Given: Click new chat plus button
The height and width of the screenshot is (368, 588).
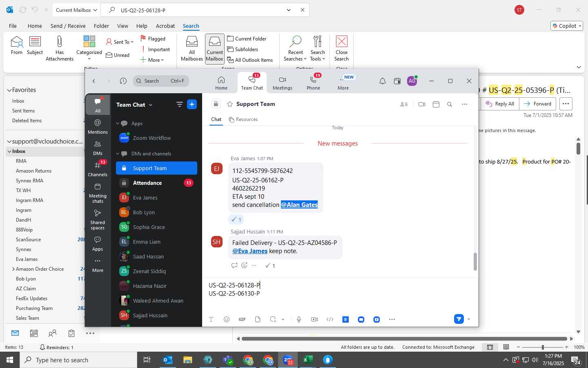Looking at the screenshot, I should (x=192, y=104).
